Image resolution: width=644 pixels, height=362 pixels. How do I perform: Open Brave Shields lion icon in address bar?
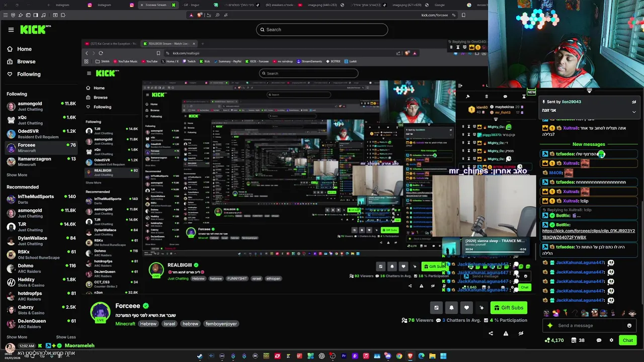tap(200, 15)
